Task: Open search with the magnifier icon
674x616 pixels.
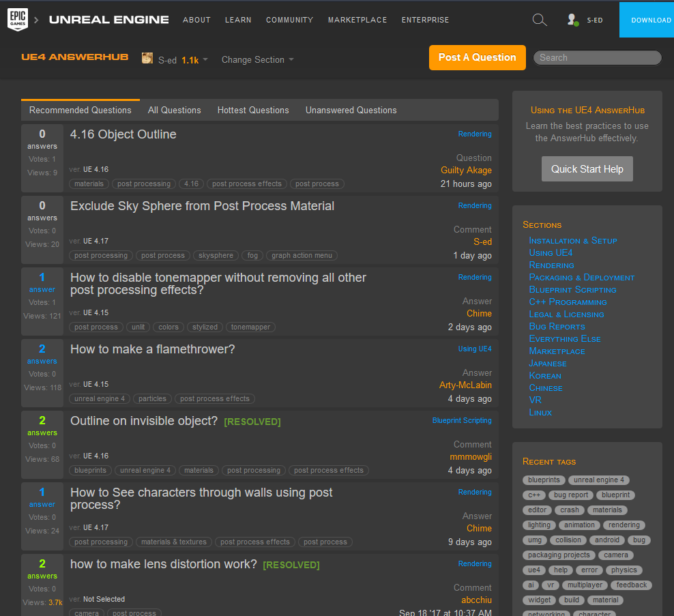Action: click(540, 20)
